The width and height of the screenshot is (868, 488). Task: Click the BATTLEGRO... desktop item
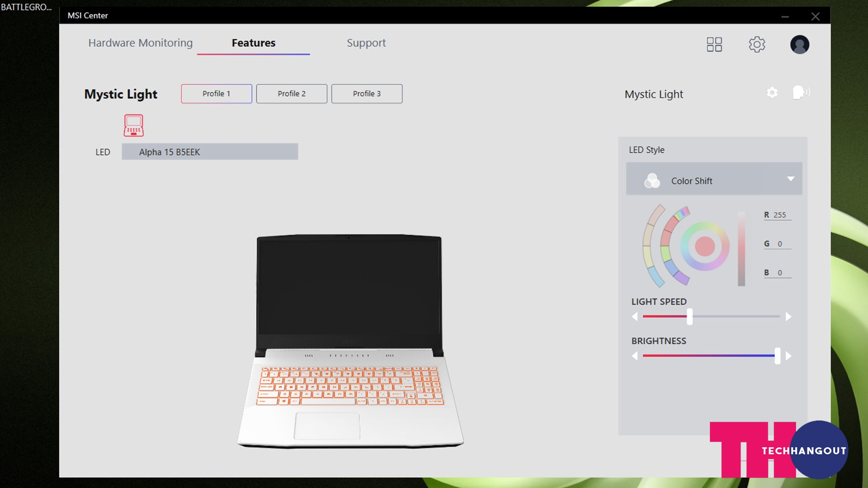(x=26, y=7)
